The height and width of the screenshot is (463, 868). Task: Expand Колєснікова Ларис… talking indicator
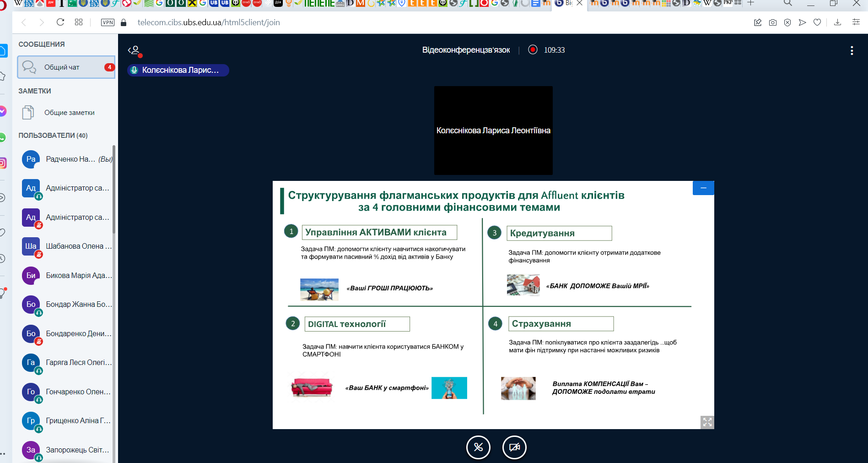tap(178, 70)
